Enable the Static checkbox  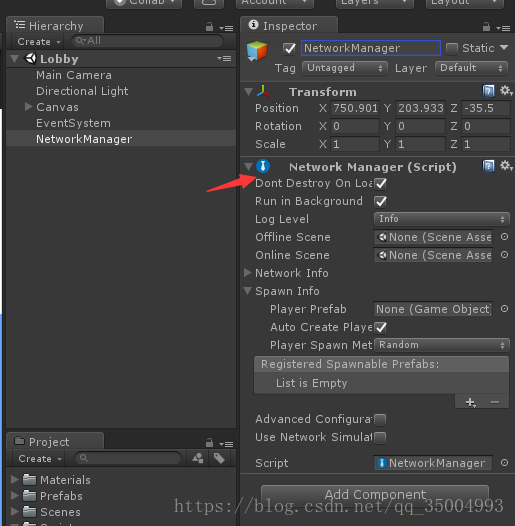tap(452, 49)
